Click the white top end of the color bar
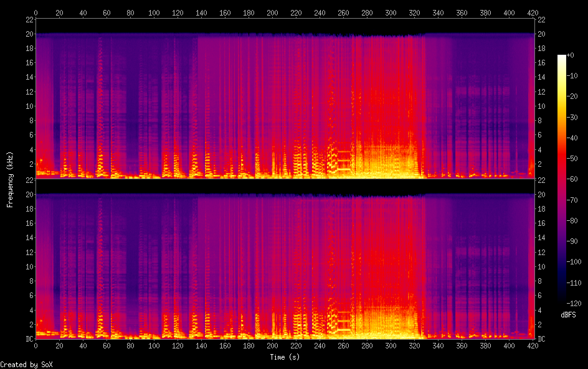Viewport: 588px width, 369px height. click(x=562, y=57)
